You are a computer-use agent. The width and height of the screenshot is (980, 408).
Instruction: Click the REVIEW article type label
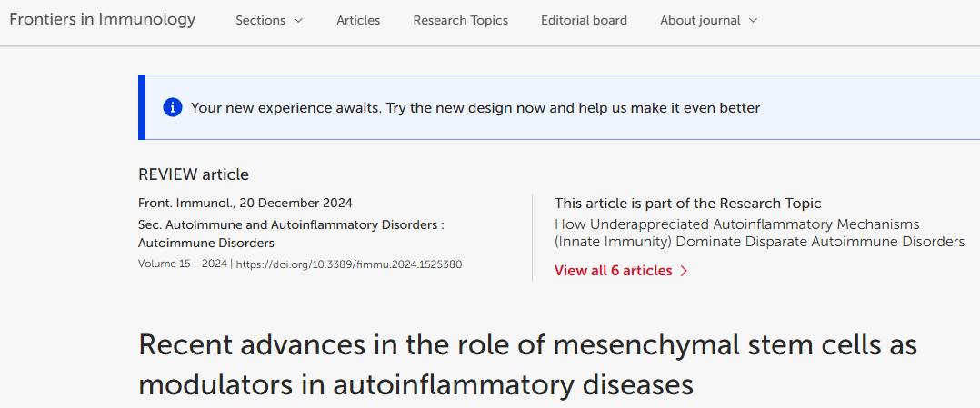(x=193, y=174)
